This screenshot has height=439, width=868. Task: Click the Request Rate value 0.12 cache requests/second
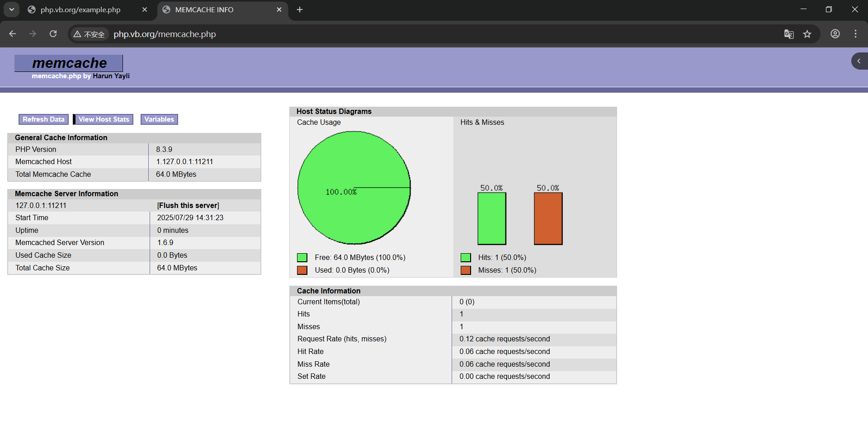point(505,339)
